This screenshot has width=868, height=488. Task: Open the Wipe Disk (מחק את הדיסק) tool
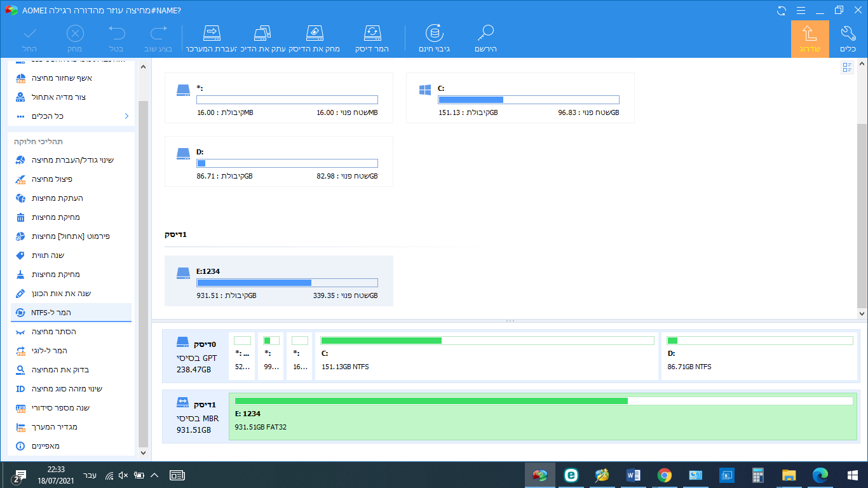pos(315,39)
